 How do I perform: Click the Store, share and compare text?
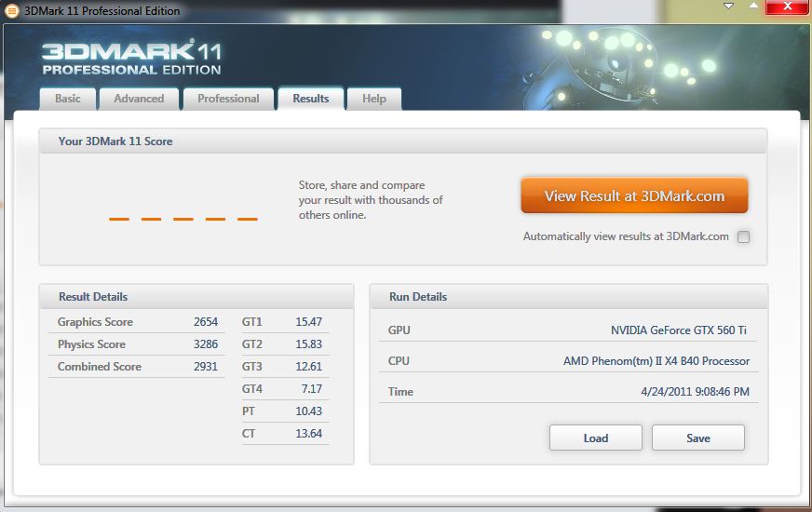click(x=371, y=200)
